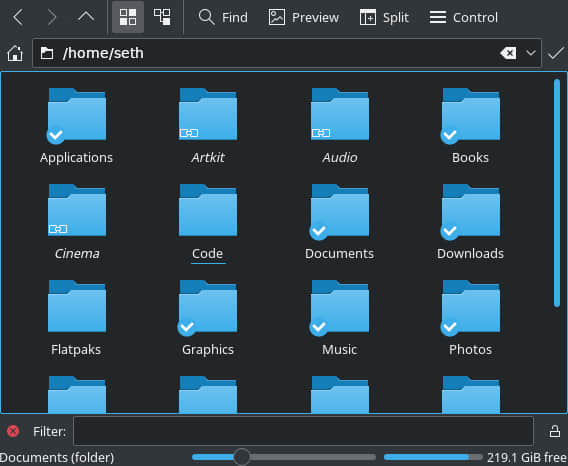Clear the location bar text
568x466 pixels.
[x=508, y=53]
